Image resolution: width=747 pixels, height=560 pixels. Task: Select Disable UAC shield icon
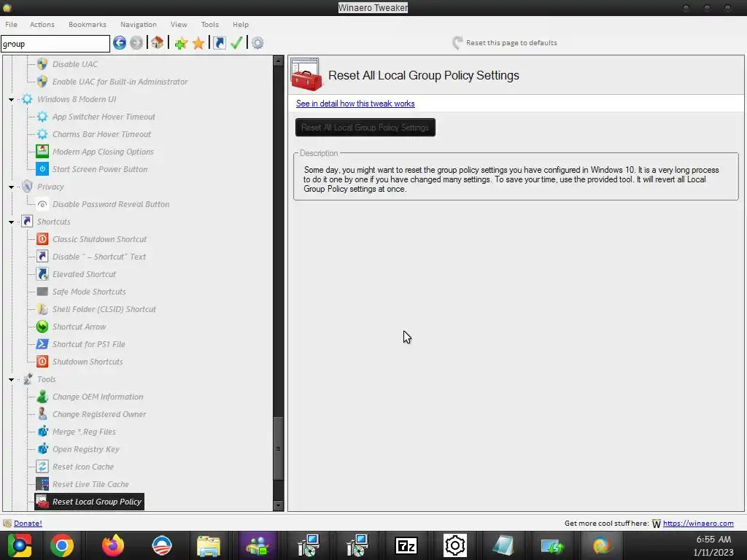click(x=42, y=64)
